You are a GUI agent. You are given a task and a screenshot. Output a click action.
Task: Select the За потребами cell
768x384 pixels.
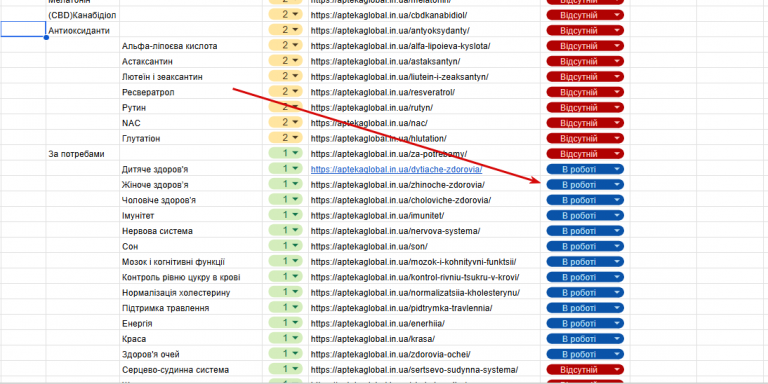click(x=83, y=154)
